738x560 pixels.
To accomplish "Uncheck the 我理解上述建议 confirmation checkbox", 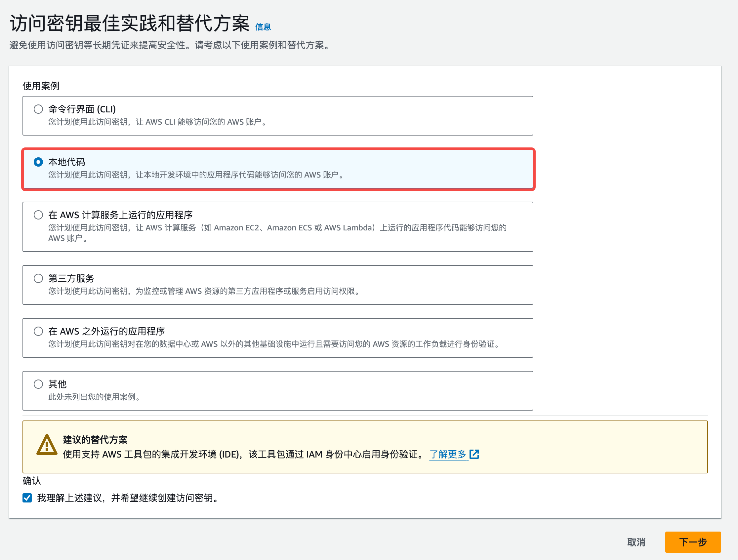I will [27, 498].
